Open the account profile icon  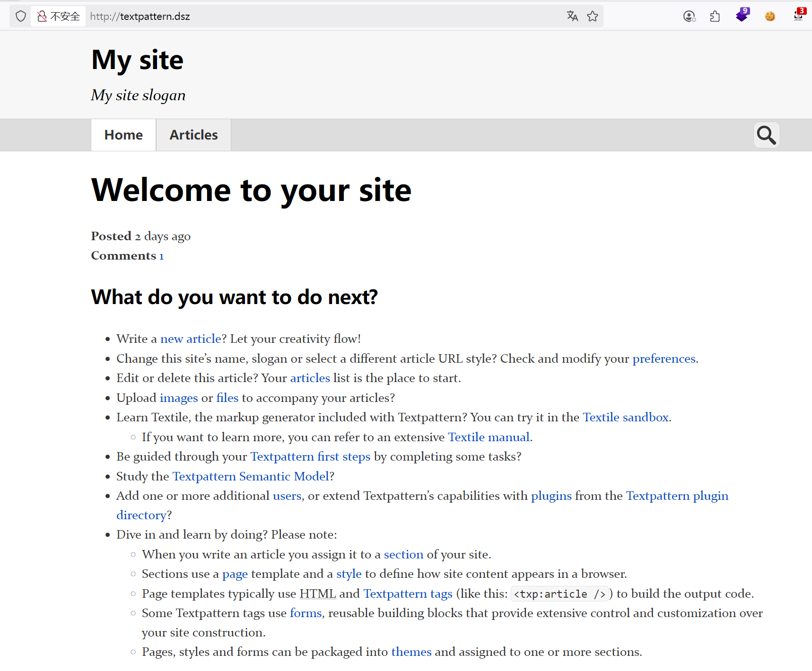pos(689,17)
